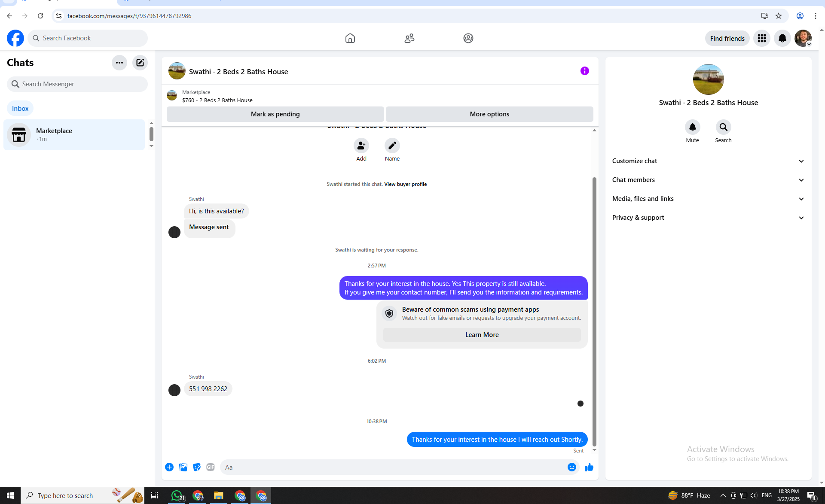Open the emoji picker
The image size is (825, 504).
(x=572, y=467)
